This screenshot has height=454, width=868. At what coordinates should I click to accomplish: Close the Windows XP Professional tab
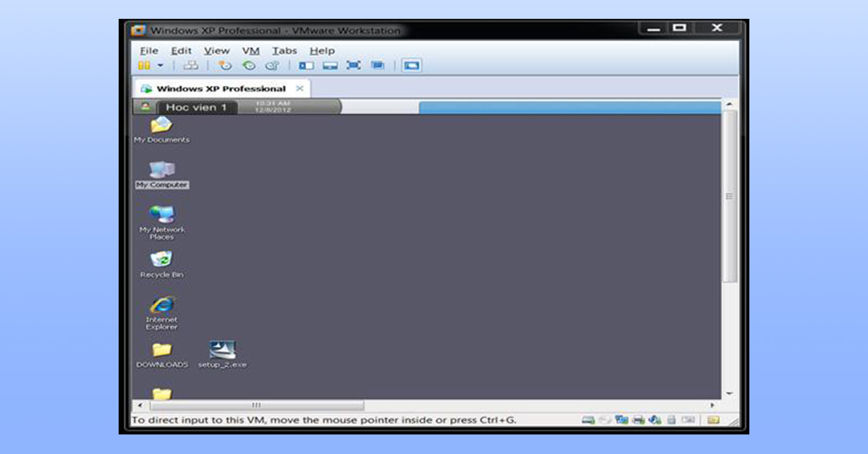300,88
